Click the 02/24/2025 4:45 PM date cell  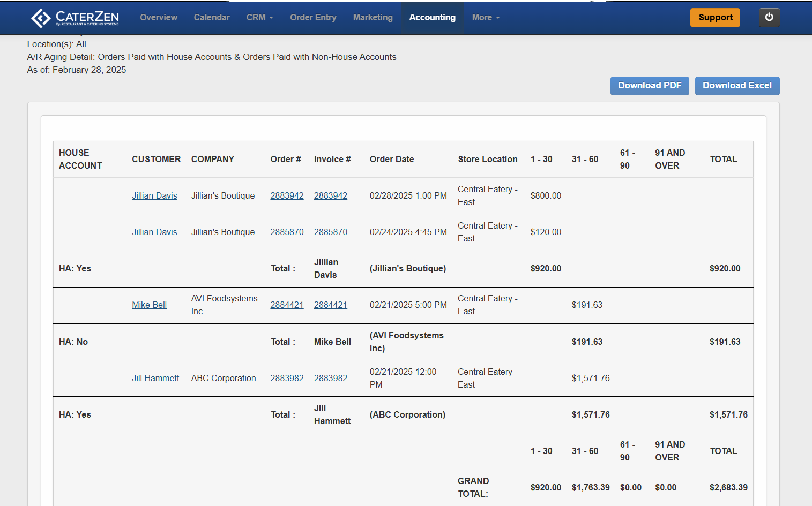[x=408, y=232]
